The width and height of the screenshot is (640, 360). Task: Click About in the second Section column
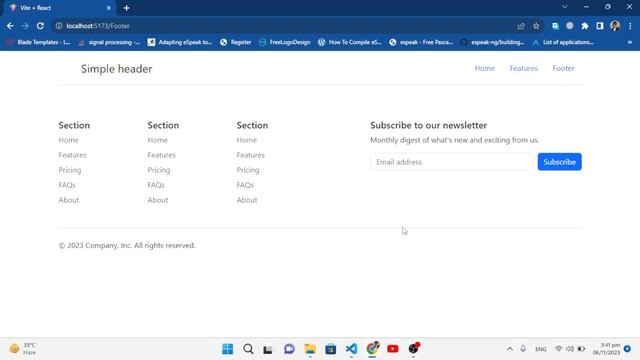tap(158, 200)
